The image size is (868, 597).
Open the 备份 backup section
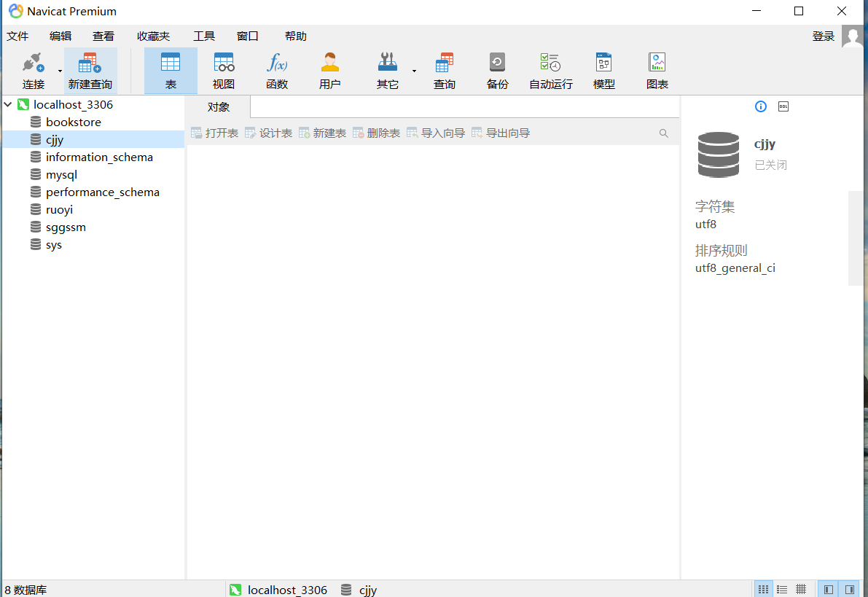(x=497, y=70)
